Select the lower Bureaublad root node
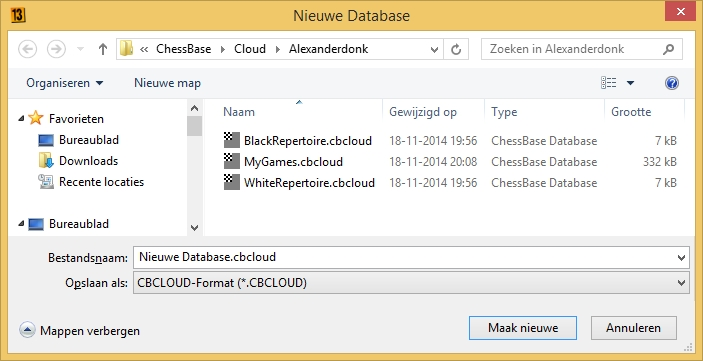 79,223
